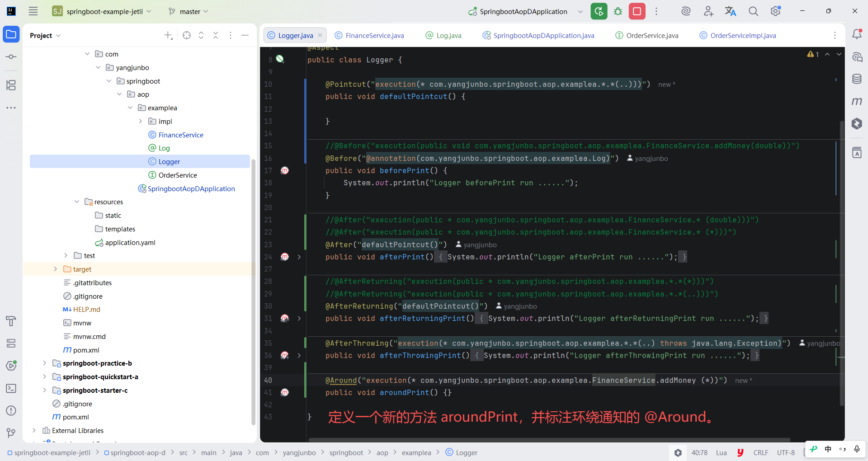Open the main hamburger menu
The height and width of the screenshot is (461, 868).
[33, 11]
